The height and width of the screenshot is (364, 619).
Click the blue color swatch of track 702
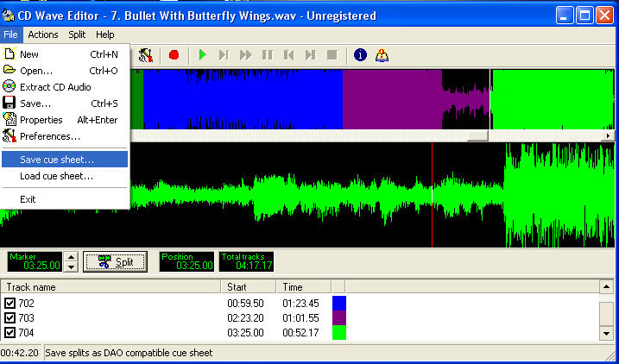point(339,304)
